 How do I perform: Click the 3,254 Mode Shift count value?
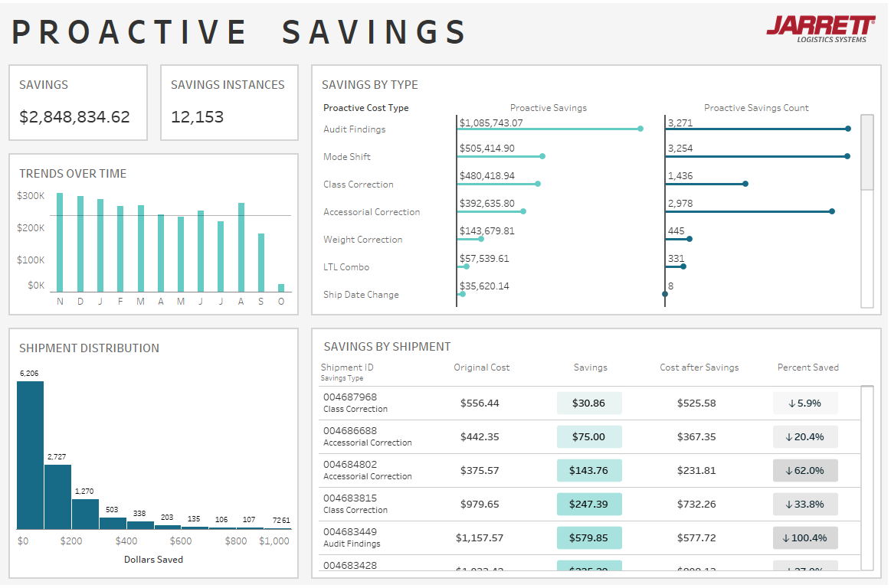pyautogui.click(x=680, y=149)
